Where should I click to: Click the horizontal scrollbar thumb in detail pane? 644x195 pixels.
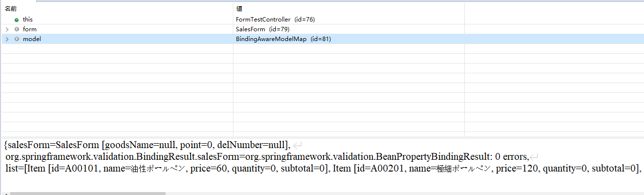tap(88, 193)
